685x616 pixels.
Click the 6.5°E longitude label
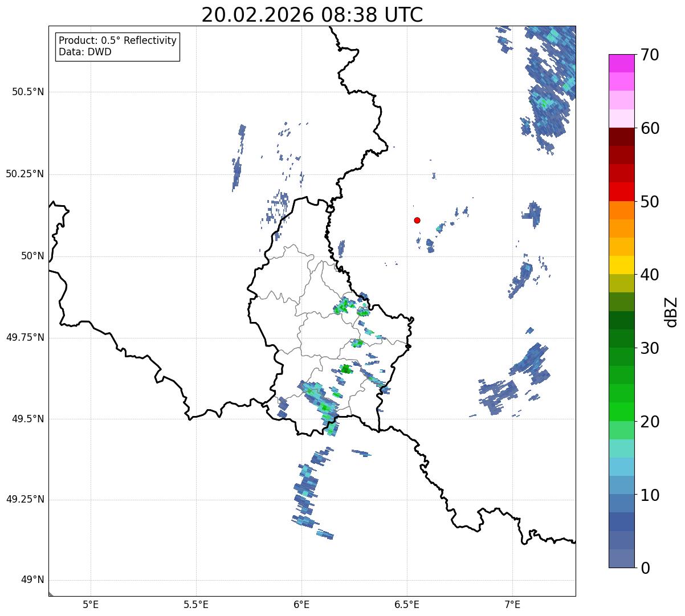(407, 604)
